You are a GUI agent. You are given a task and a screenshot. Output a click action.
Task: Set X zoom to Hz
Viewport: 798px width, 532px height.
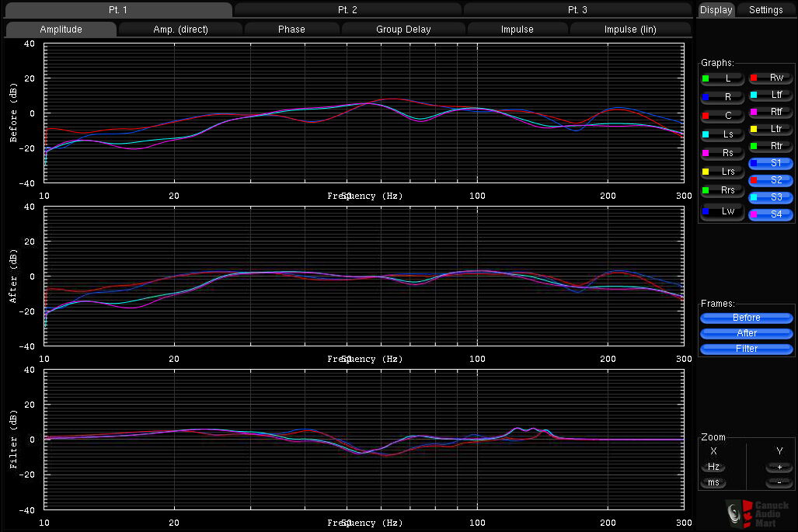click(713, 467)
